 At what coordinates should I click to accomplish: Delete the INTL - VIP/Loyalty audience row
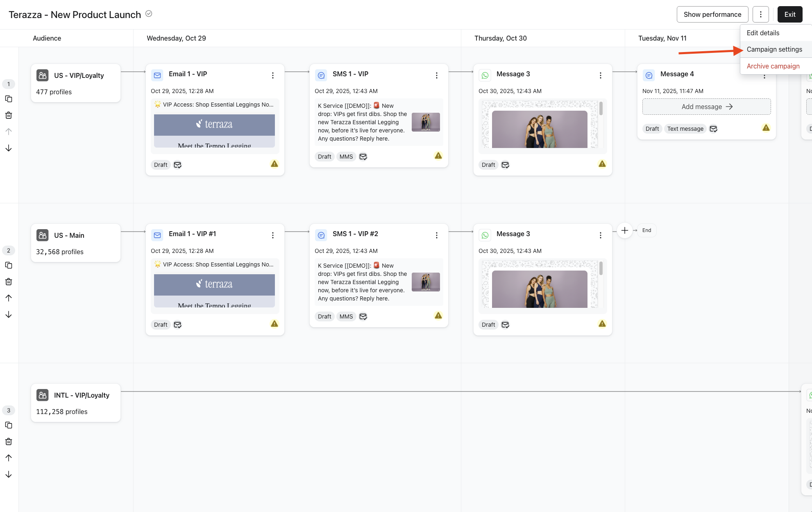point(9,441)
